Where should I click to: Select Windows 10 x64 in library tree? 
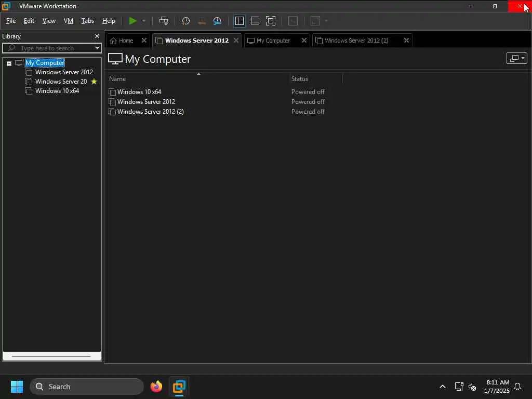(57, 90)
